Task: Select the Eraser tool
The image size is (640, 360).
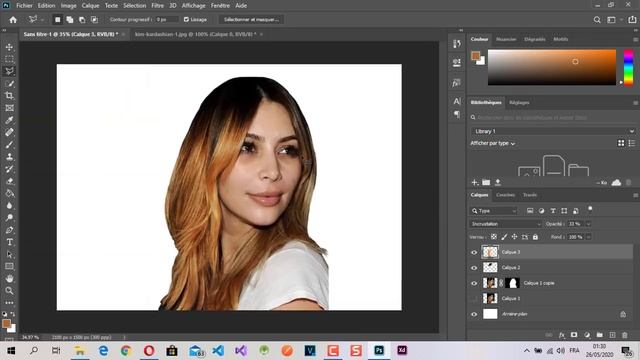Action: [x=9, y=181]
